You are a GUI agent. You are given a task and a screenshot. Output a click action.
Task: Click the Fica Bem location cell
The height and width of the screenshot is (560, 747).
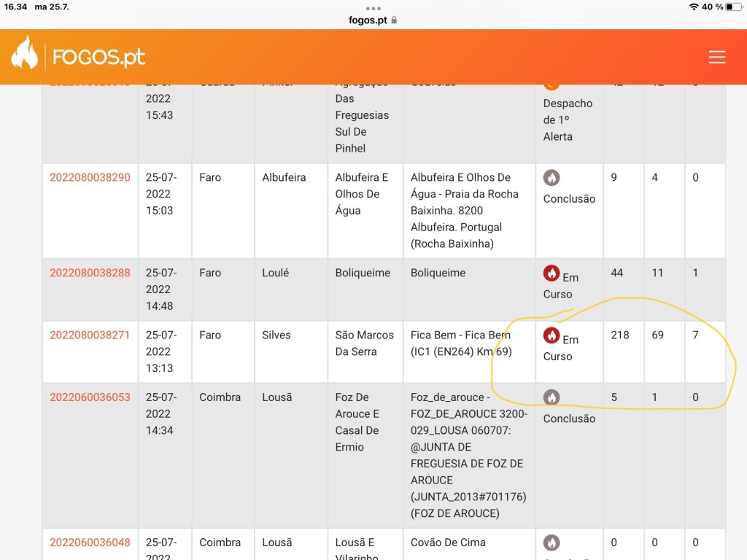(x=460, y=343)
